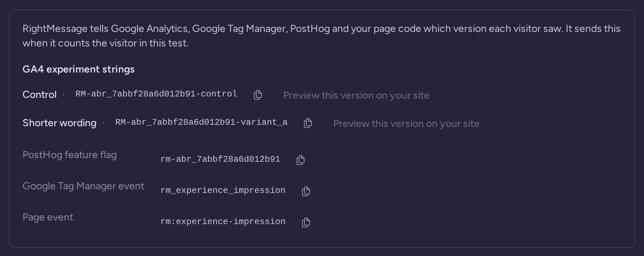Viewport: 644px width, 256px height.
Task: Click the PostHog feature flag label
Action: click(x=70, y=155)
